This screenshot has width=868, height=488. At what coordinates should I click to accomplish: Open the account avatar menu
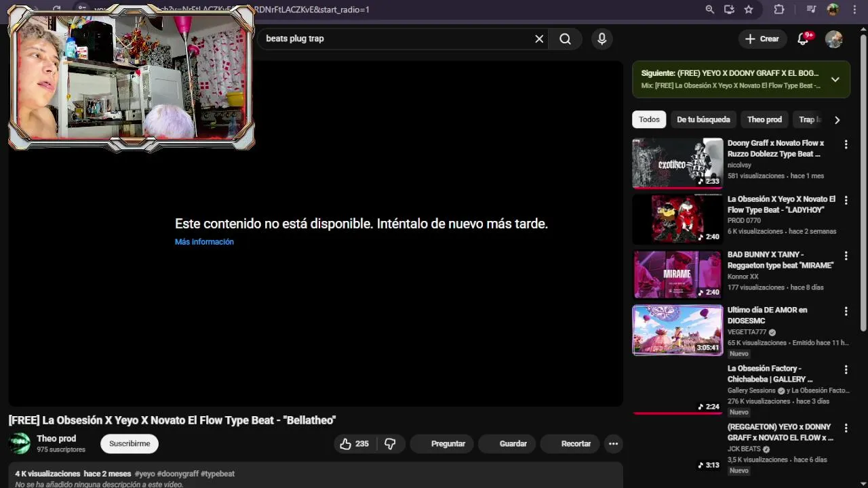pyautogui.click(x=833, y=39)
